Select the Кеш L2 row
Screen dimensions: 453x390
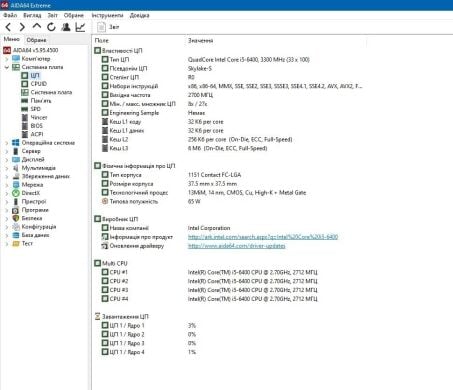(230, 139)
